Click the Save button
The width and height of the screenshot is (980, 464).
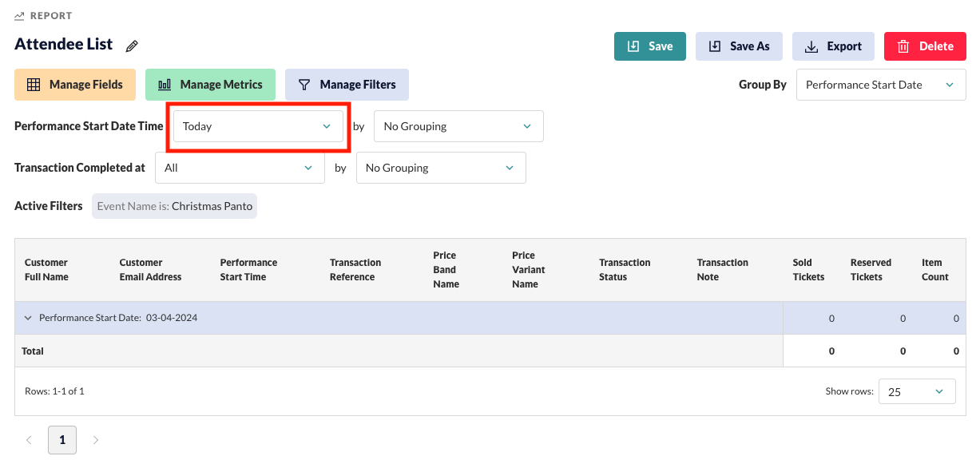(x=650, y=46)
